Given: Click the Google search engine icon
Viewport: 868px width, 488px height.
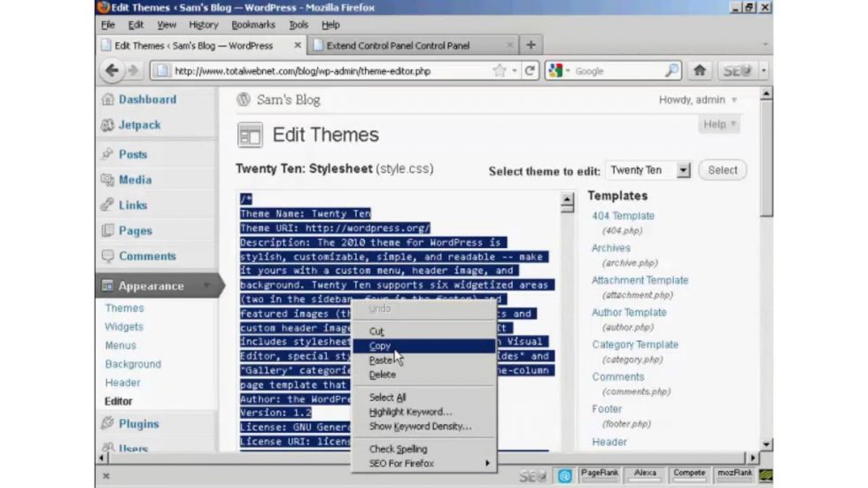Looking at the screenshot, I should coord(555,70).
